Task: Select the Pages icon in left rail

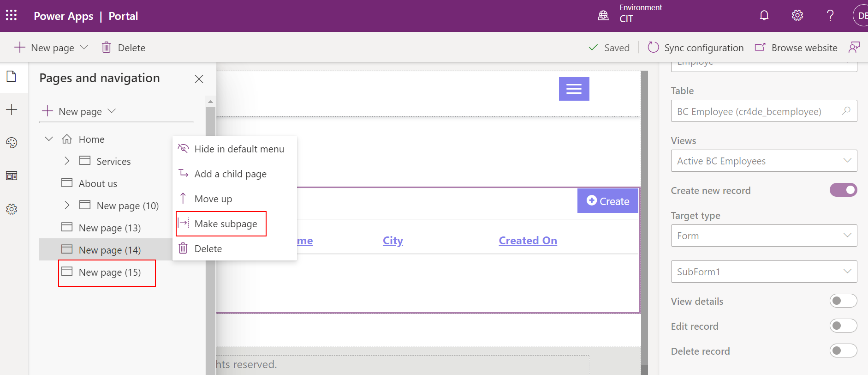Action: (12, 76)
